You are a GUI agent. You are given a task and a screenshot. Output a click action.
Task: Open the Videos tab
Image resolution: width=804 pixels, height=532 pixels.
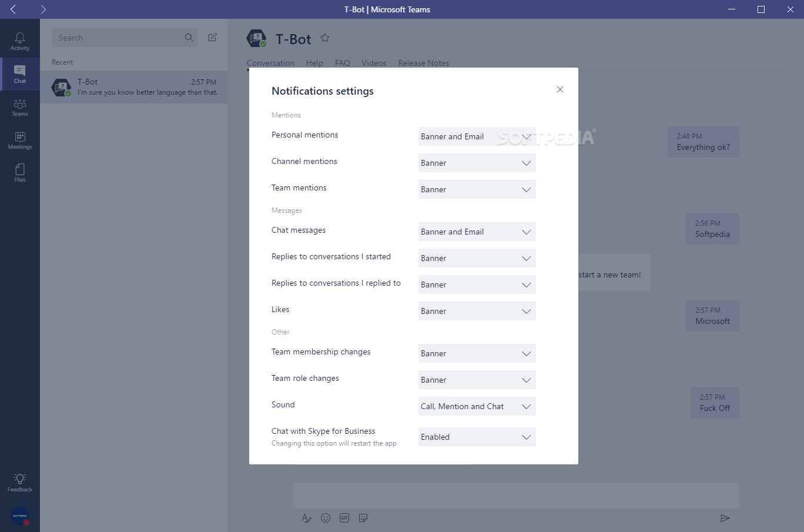pyautogui.click(x=374, y=63)
